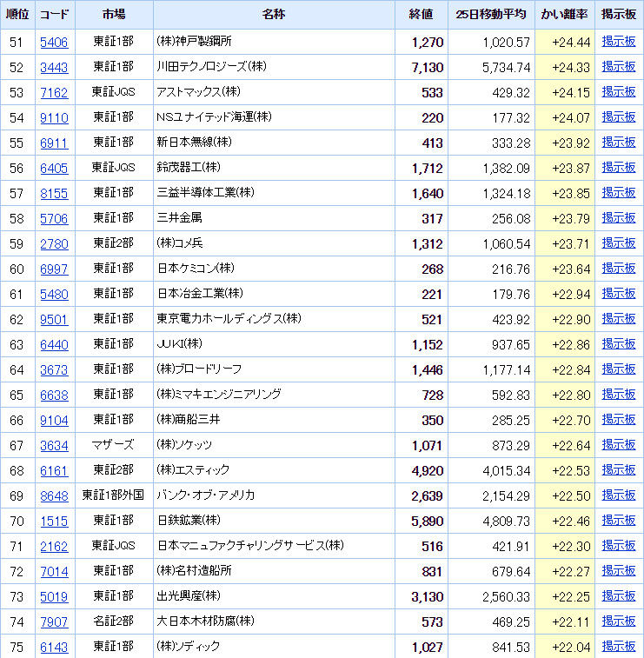Select the 市場 column header
This screenshot has width=644, height=658.
point(114,14)
